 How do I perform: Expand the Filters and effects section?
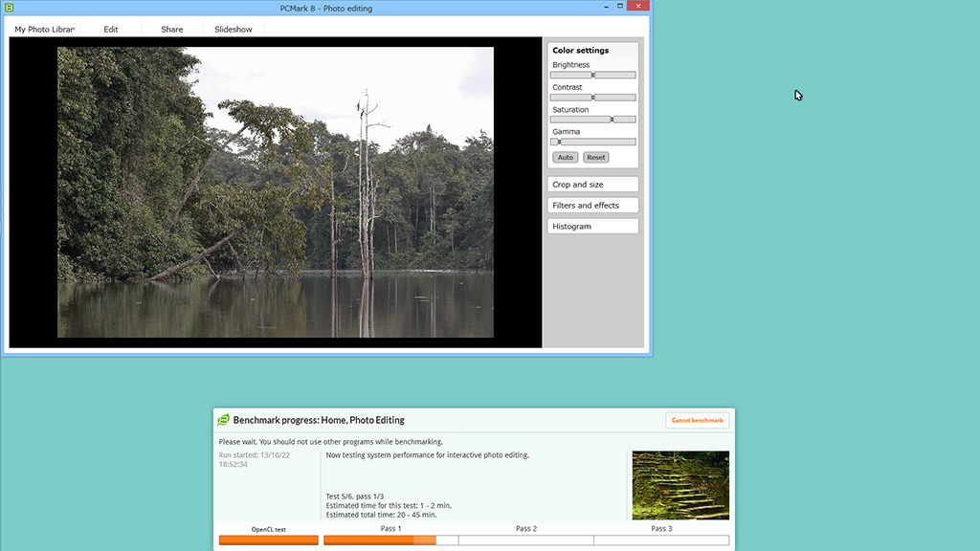(593, 205)
